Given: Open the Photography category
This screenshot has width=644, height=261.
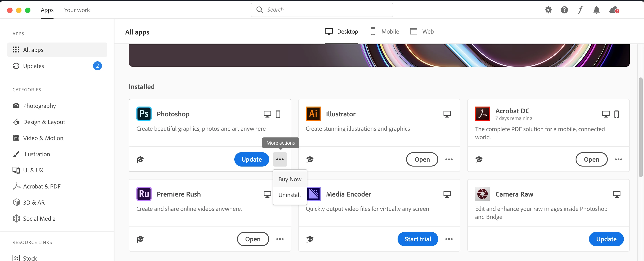Looking at the screenshot, I should [34, 106].
